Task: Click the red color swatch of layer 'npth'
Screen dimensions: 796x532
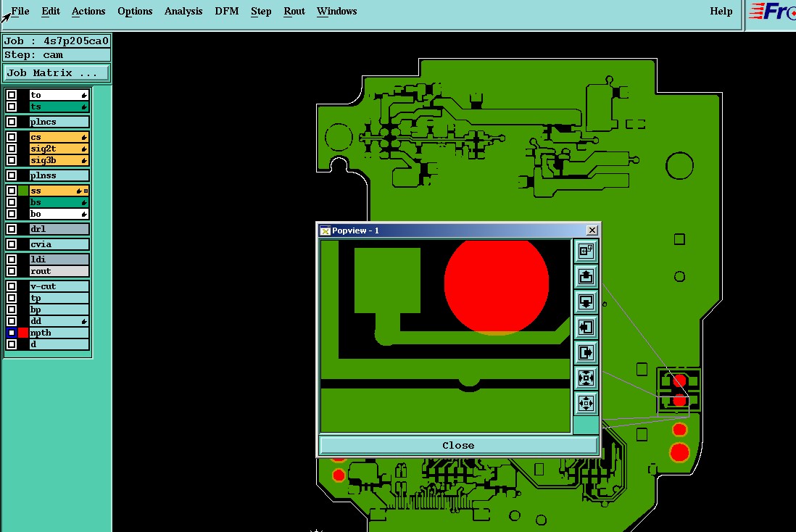Action: [x=23, y=333]
